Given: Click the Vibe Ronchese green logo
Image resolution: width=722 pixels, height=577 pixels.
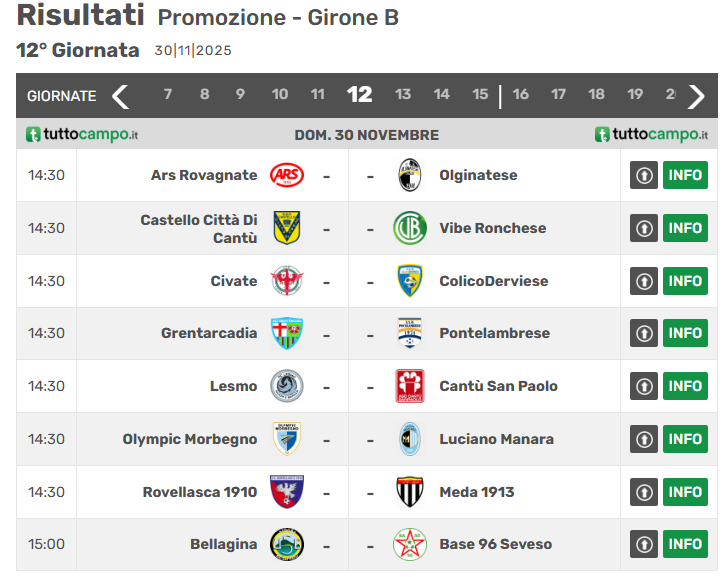Looking at the screenshot, I should pos(409,228).
